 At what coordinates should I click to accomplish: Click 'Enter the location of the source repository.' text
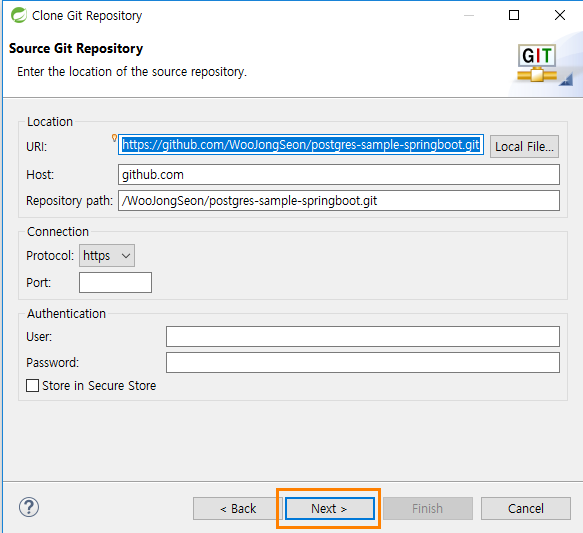point(132,71)
